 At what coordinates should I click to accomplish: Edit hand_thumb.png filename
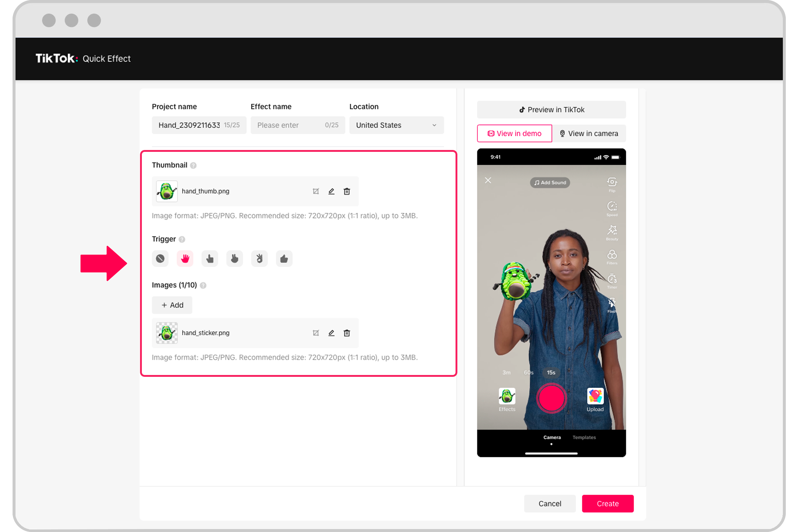(x=331, y=191)
